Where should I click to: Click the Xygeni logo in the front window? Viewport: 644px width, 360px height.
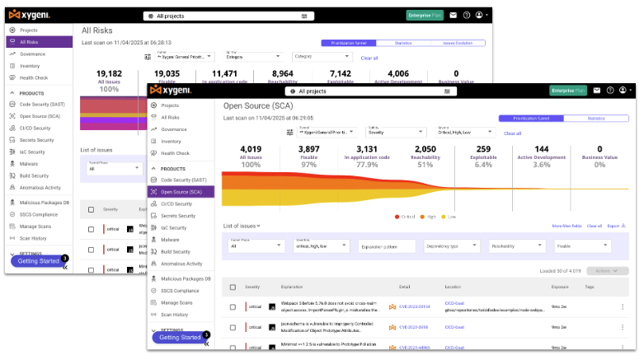[x=176, y=91]
